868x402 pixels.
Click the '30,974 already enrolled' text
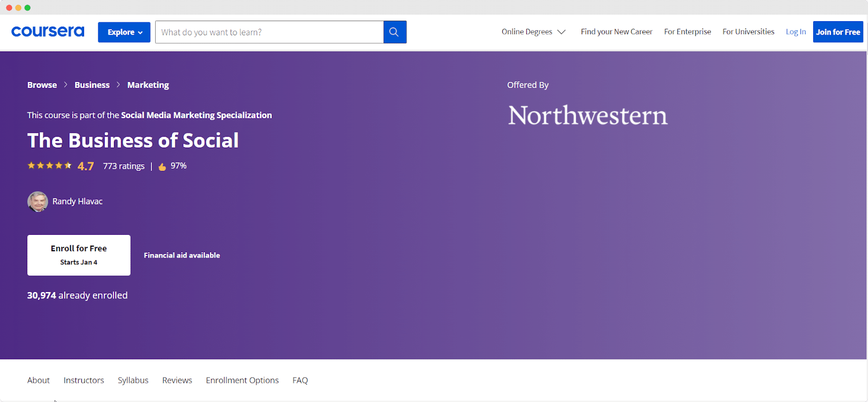coord(78,295)
